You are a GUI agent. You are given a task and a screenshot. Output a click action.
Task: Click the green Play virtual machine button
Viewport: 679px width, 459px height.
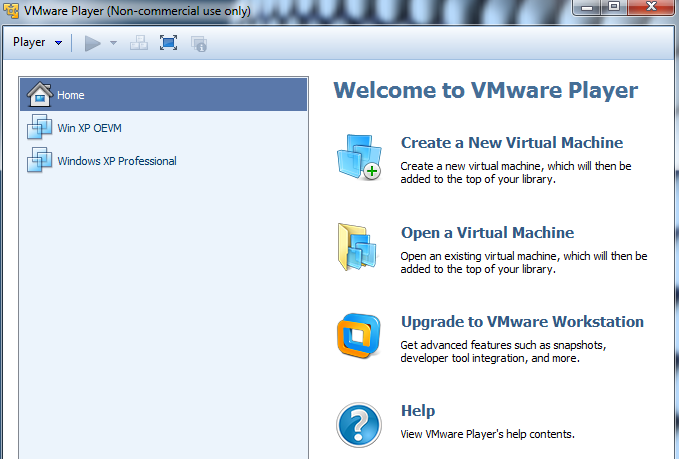[92, 43]
